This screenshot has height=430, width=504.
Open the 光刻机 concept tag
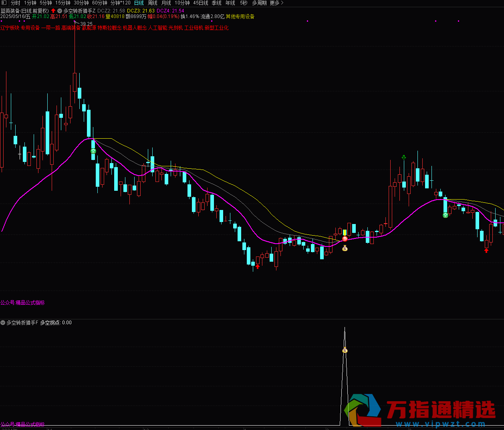[x=175, y=28]
